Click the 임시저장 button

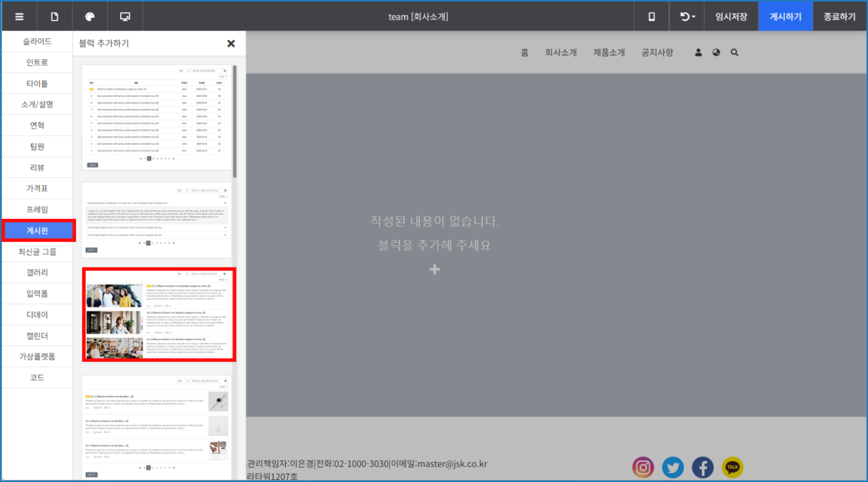tap(731, 17)
